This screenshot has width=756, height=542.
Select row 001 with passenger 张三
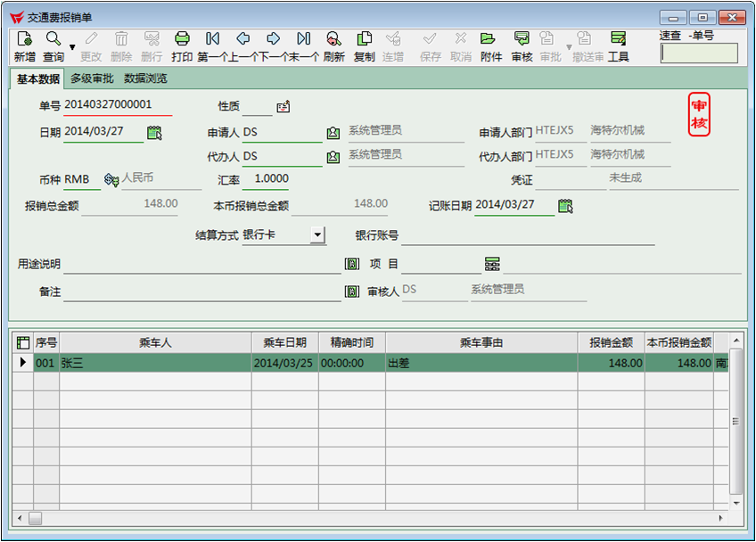(155, 363)
